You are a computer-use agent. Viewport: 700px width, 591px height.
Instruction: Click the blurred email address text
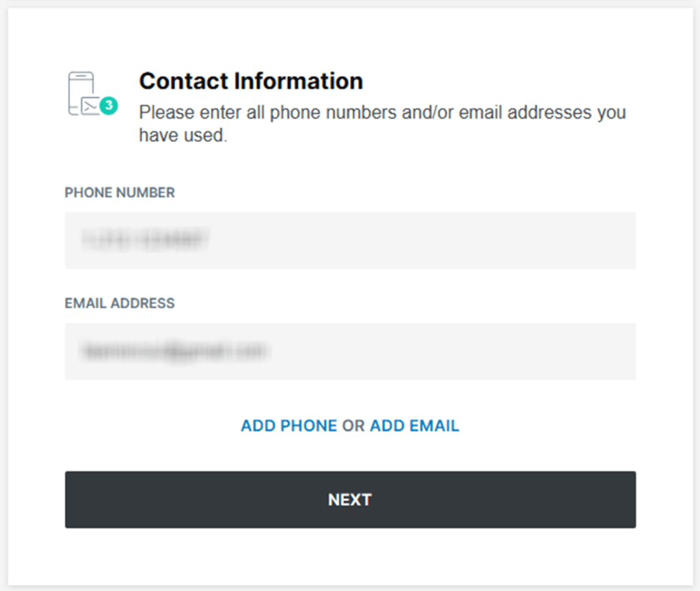pos(174,351)
